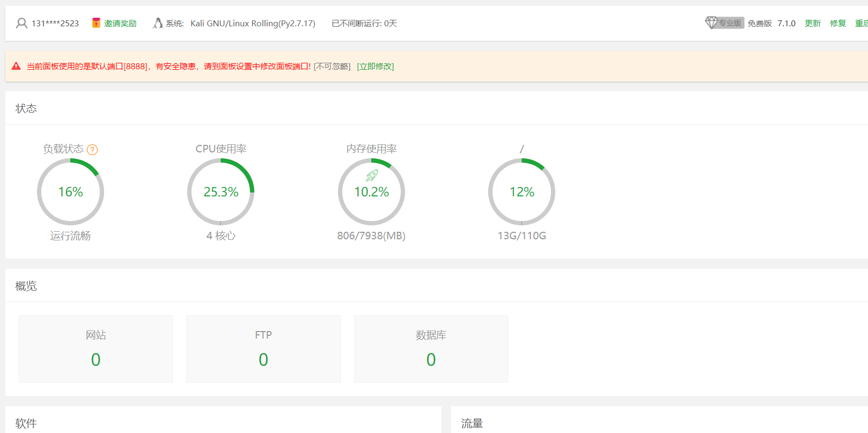Open the 数据库 overview card
Image resolution: width=868 pixels, height=433 pixels.
click(x=431, y=349)
